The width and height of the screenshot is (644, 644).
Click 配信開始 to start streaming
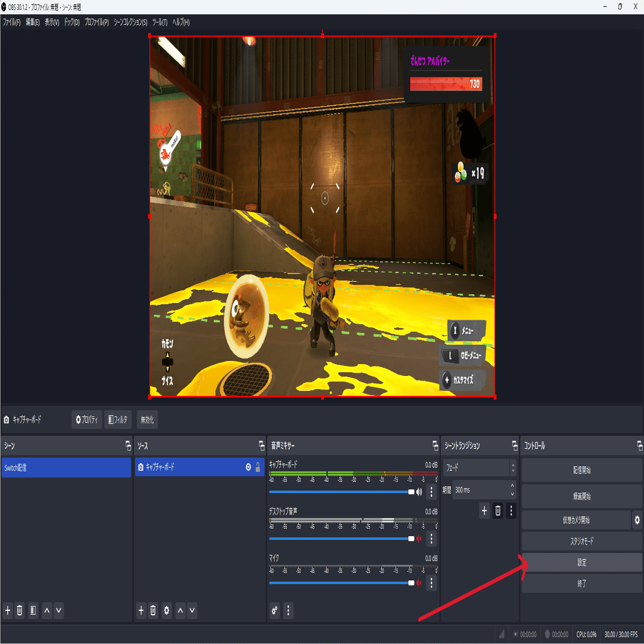582,470
